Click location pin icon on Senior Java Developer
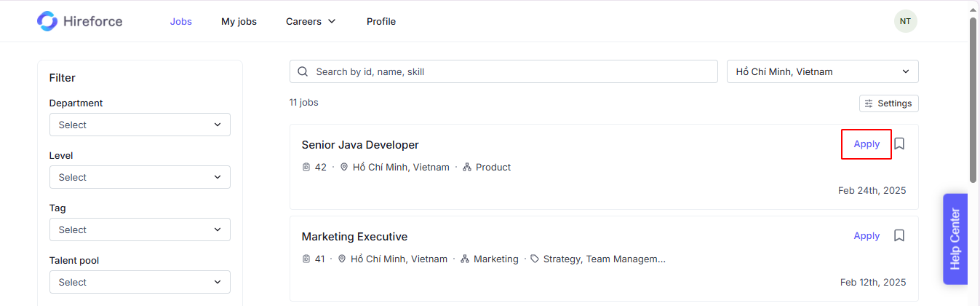 point(344,167)
